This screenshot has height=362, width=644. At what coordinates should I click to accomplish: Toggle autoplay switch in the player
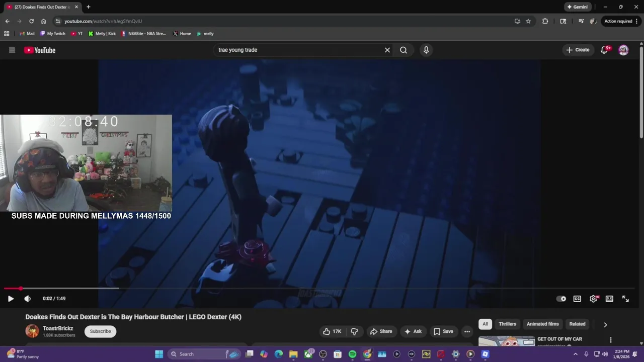561,299
